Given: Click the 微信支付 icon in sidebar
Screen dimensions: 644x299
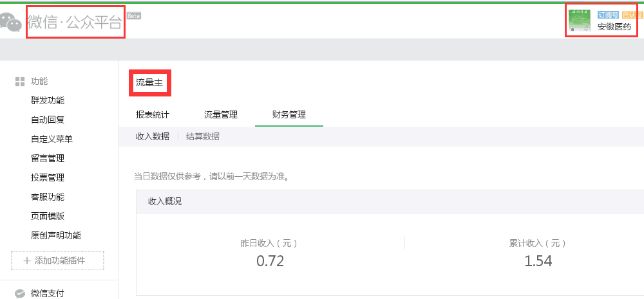Looking at the screenshot, I should [x=20, y=293].
